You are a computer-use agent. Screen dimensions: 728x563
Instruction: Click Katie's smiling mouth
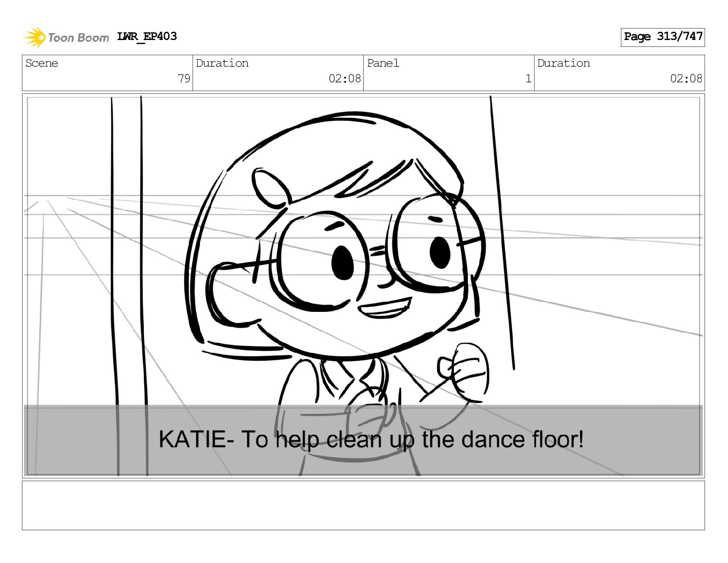pos(385,307)
